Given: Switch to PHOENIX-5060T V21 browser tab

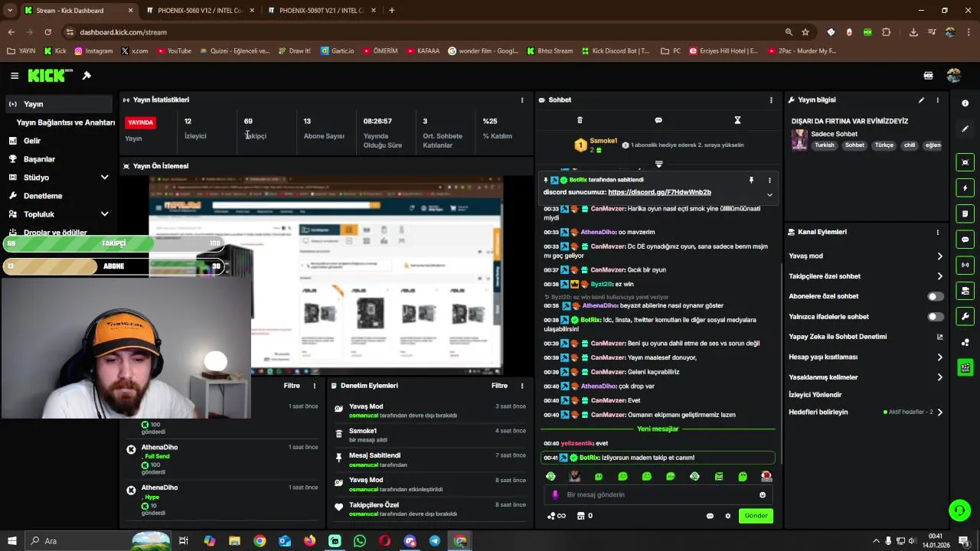Looking at the screenshot, I should (x=321, y=11).
